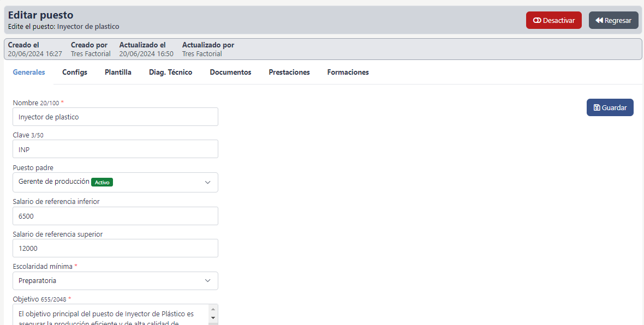Switch to the Formaciones tab
Image resolution: width=644 pixels, height=325 pixels.
click(x=348, y=72)
